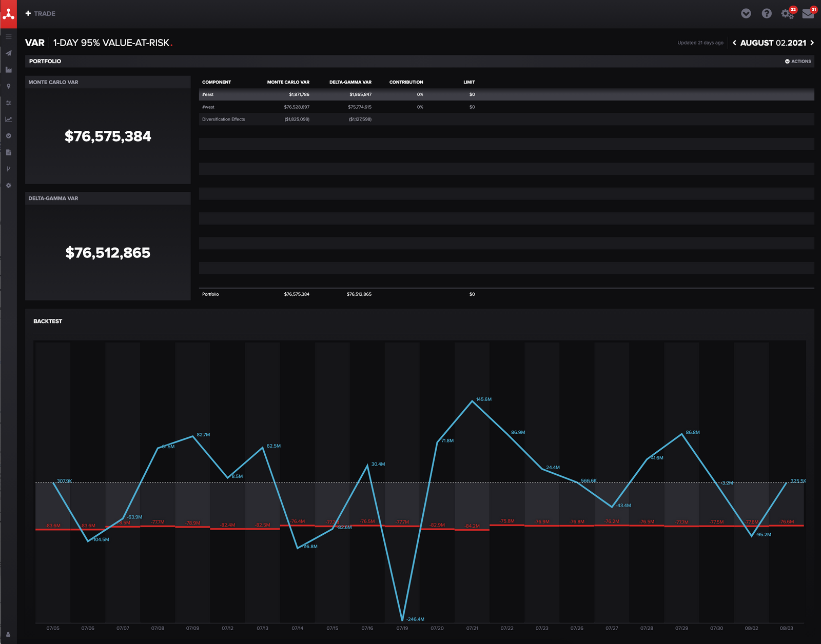Click the paper plane sidebar icon
Screen dimensions: 821x644
click(8, 53)
